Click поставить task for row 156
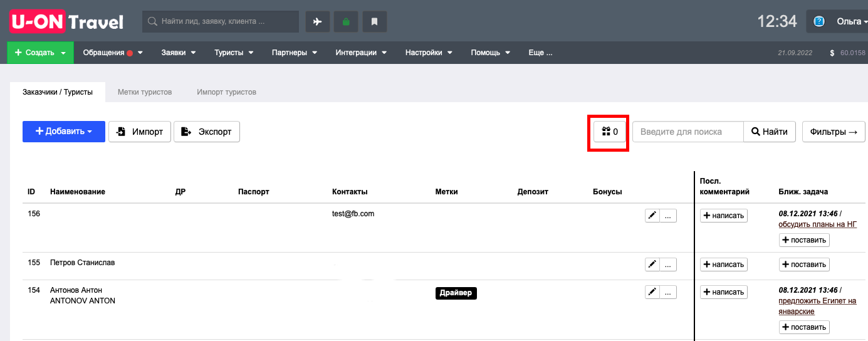Screen dimensions: 868x341 pos(804,240)
